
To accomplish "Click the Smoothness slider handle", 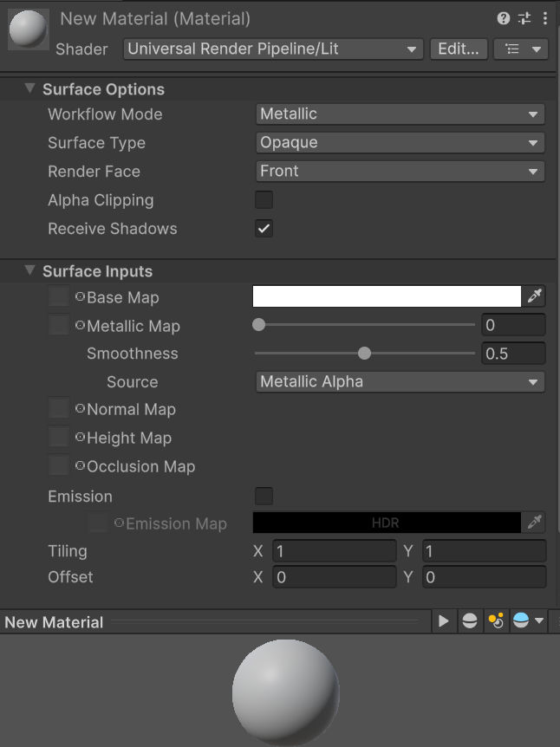I will [x=364, y=353].
